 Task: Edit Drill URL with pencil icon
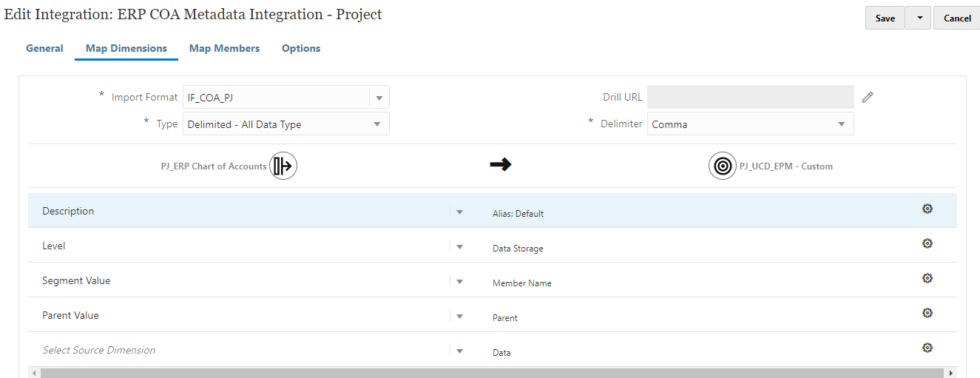click(x=868, y=97)
